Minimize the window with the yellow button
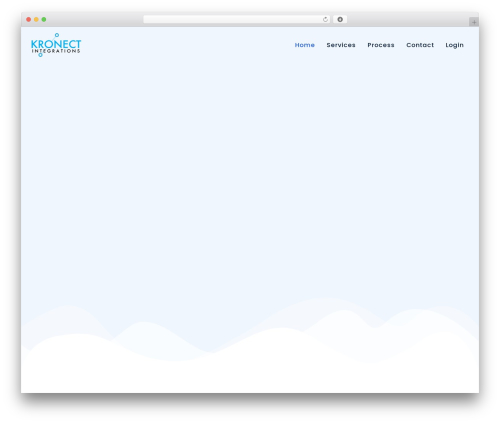The height and width of the screenshot is (423, 500). [36, 20]
